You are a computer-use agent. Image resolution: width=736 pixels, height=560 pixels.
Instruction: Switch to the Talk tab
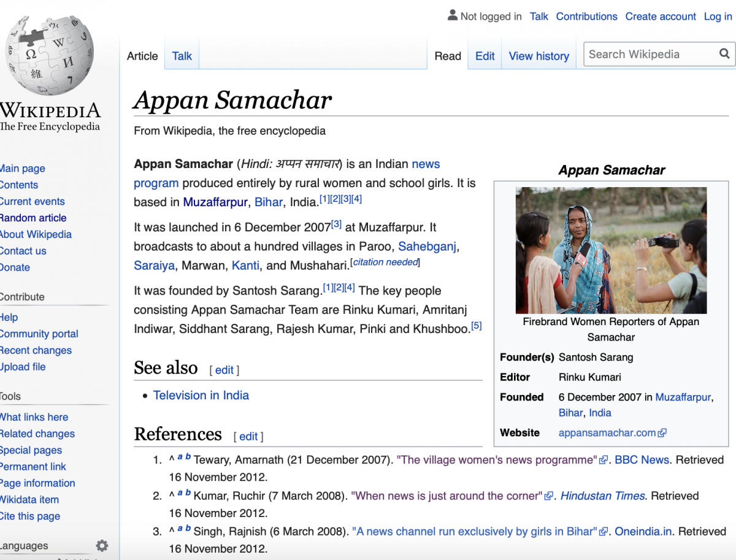coord(182,56)
